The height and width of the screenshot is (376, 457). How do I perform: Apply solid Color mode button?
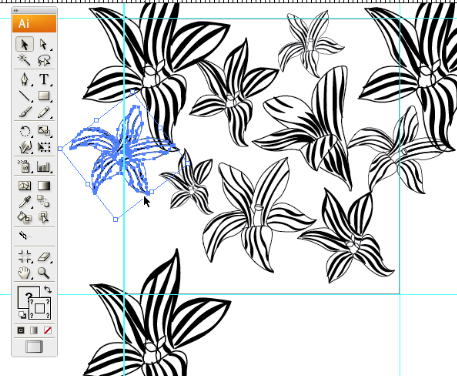(21, 330)
